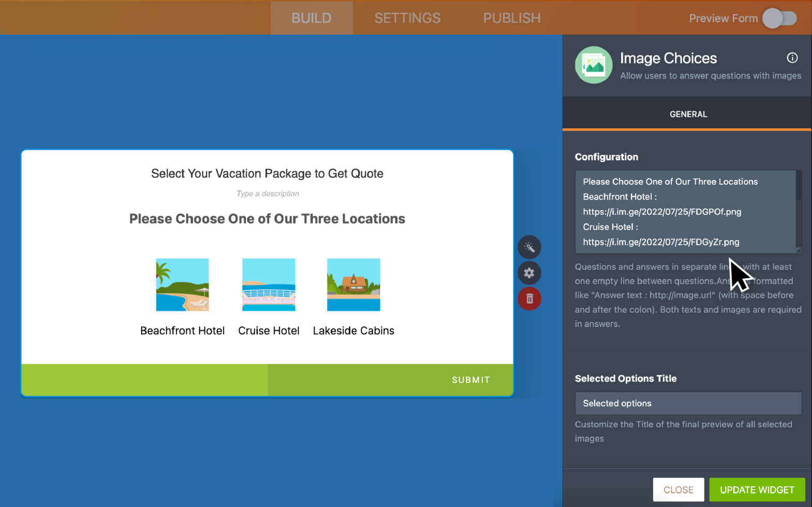This screenshot has width=812, height=507.
Task: Toggle the Preview Form switch
Action: 779,19
